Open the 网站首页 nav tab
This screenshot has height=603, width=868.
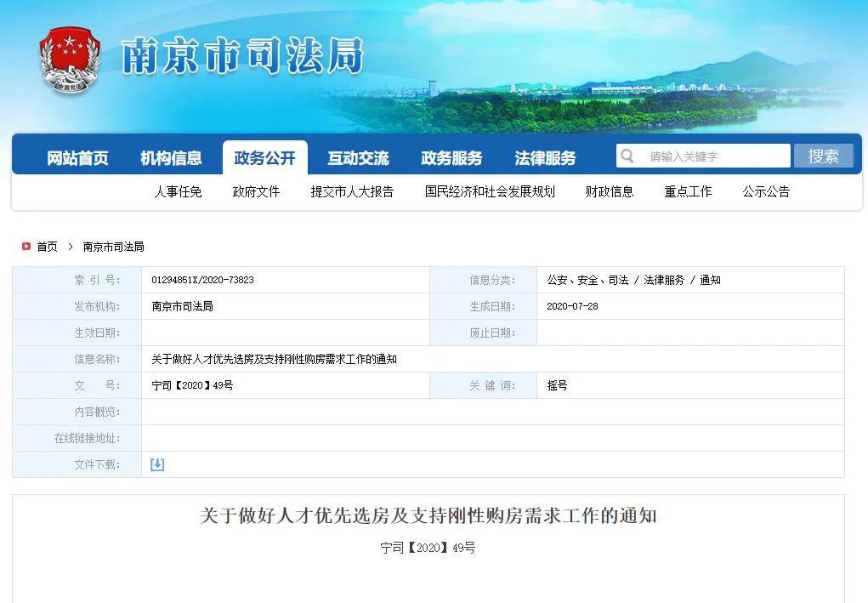point(77,158)
